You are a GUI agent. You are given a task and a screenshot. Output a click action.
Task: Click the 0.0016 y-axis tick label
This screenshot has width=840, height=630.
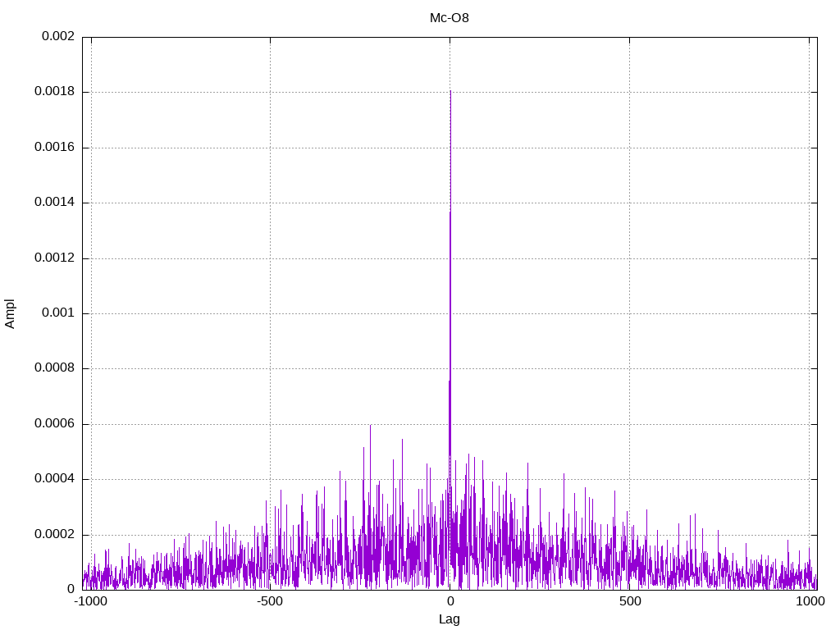click(54, 148)
